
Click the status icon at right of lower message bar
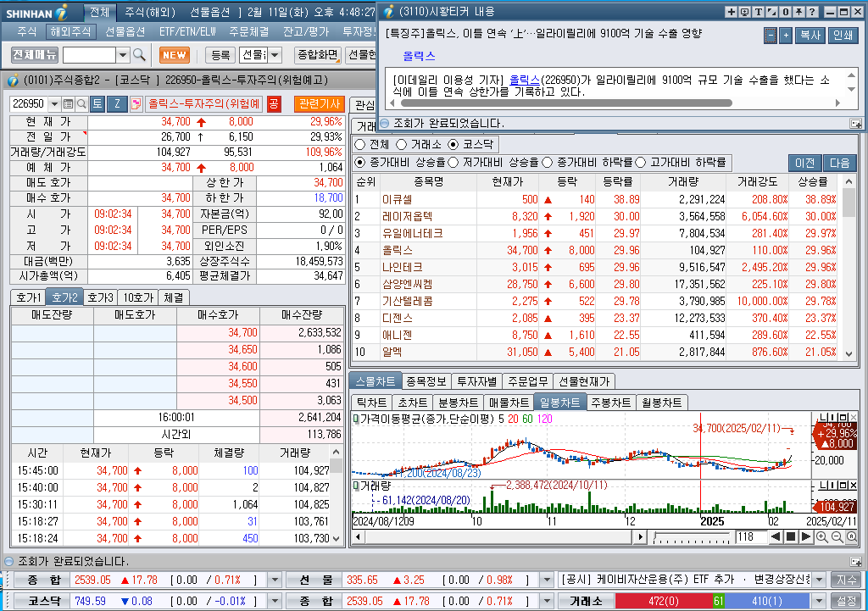[x=855, y=562]
